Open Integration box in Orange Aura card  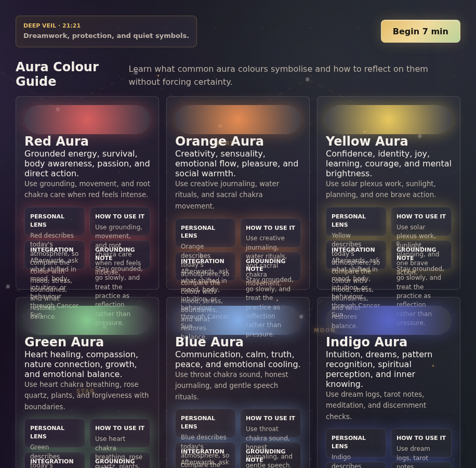pyautogui.click(x=205, y=266)
